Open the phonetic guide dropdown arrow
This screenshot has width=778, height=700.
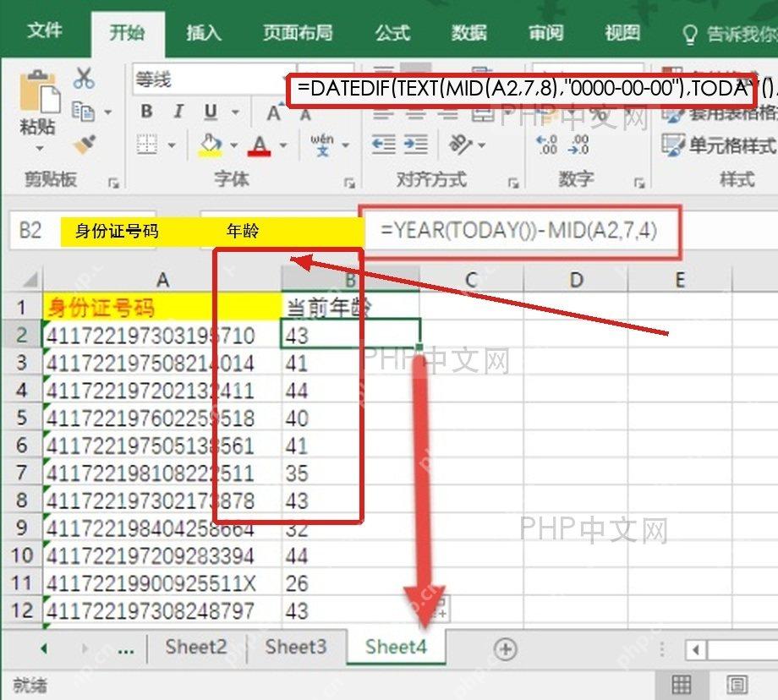[346, 145]
